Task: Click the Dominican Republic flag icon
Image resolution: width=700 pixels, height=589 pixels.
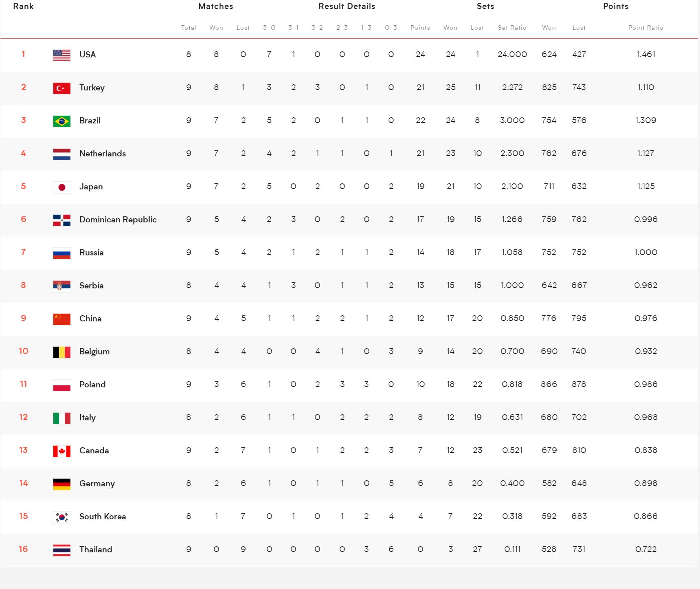Action: point(62,220)
